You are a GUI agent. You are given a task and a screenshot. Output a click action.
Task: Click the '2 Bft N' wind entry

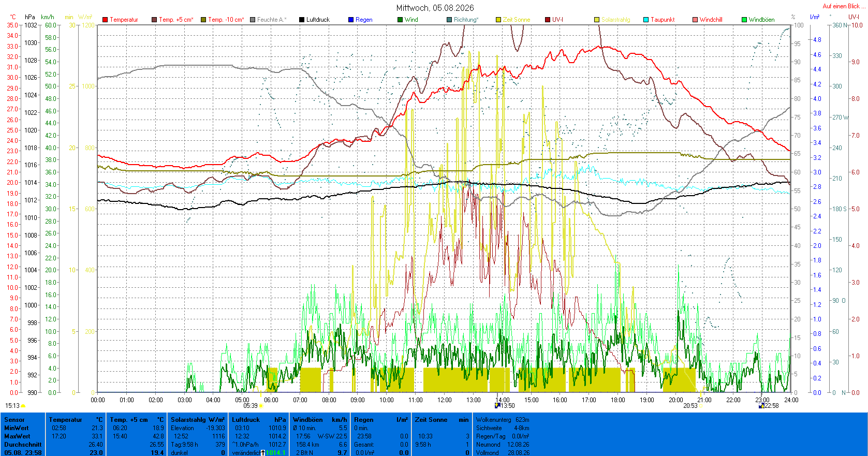304,453
